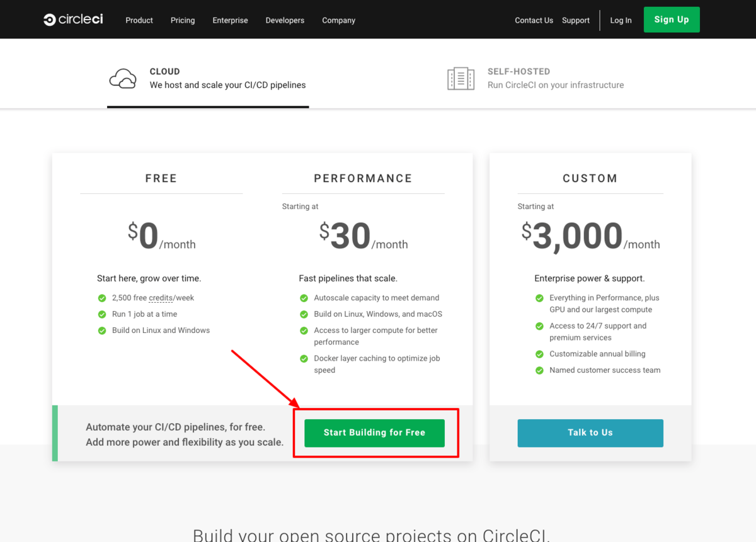The height and width of the screenshot is (542, 756).
Task: Click Start Building for Free button
Action: tap(374, 433)
